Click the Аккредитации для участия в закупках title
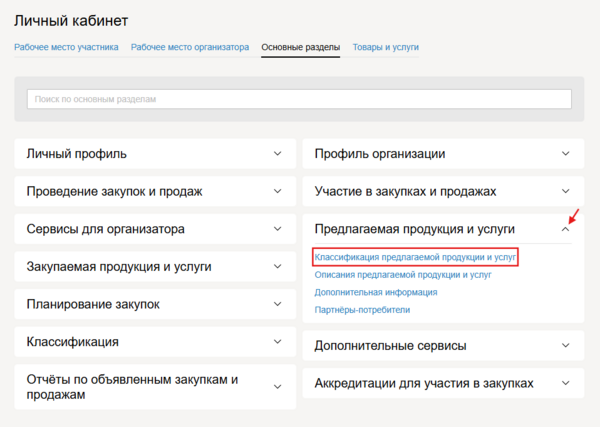The width and height of the screenshot is (600, 427). (424, 383)
